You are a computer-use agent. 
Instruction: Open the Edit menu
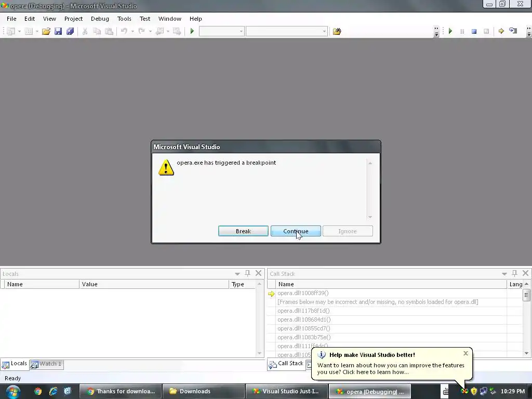pyautogui.click(x=30, y=19)
